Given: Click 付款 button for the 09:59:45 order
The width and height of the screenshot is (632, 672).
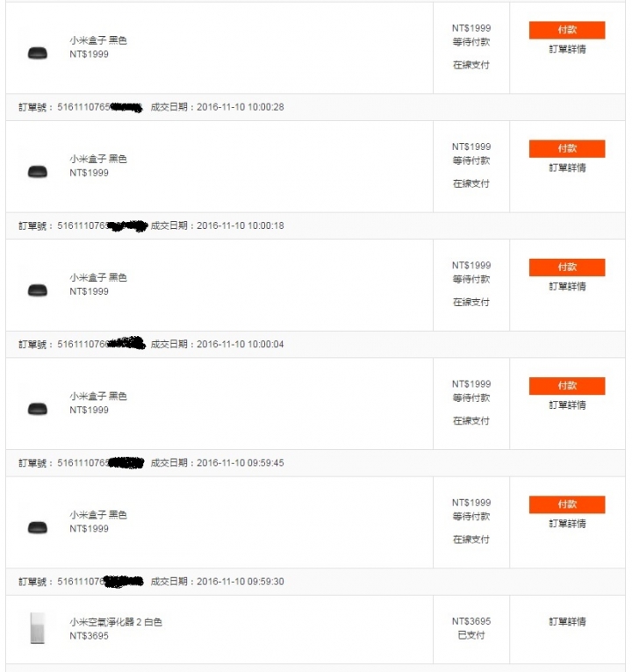Looking at the screenshot, I should click(x=567, y=504).
